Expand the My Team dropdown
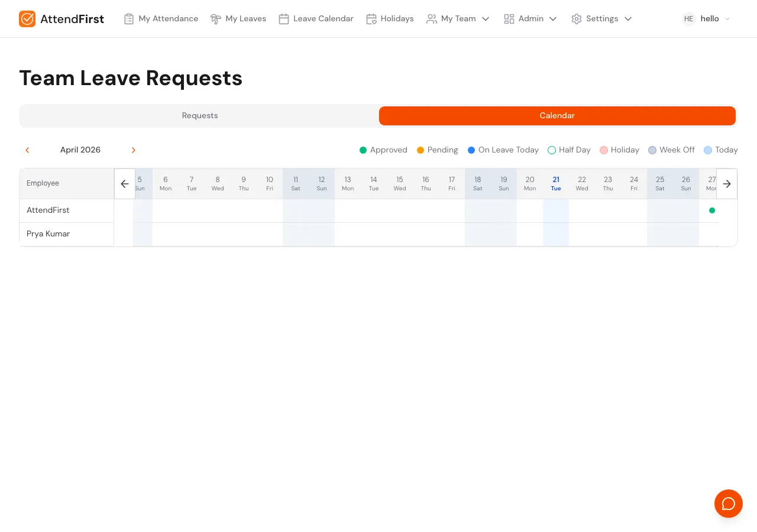This screenshot has height=532, width=757. pyautogui.click(x=486, y=18)
